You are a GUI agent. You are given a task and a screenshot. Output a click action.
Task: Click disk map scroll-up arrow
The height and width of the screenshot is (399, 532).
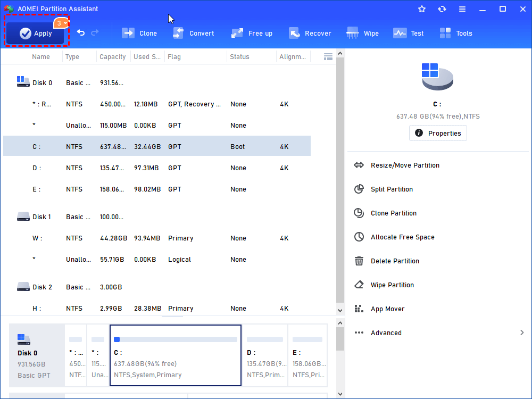(x=340, y=323)
